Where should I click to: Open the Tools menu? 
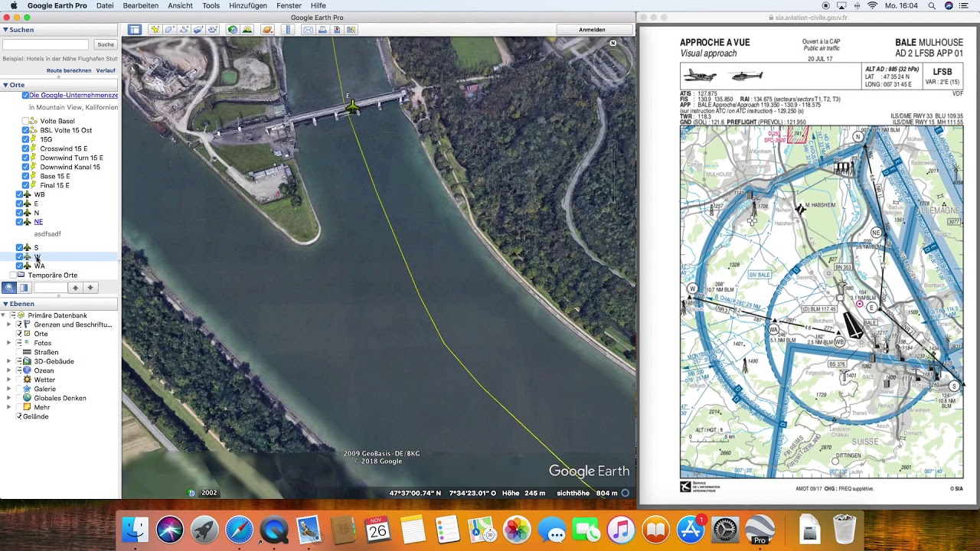pos(211,5)
